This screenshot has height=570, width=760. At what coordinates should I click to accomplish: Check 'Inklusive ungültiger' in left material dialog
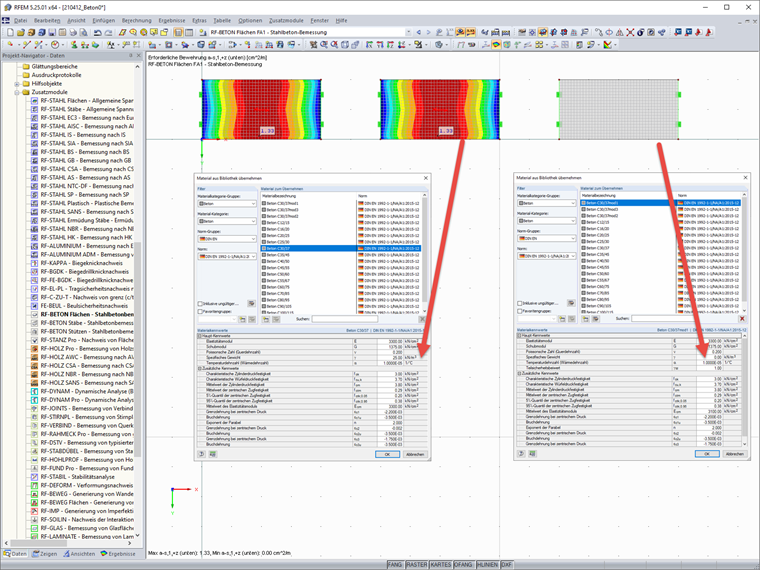[200, 304]
